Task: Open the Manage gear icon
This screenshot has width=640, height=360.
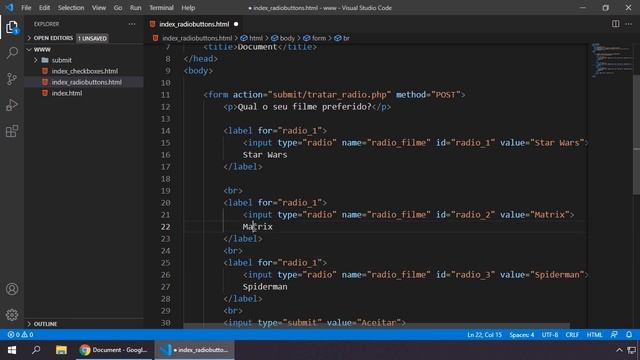Action: pos(12,315)
